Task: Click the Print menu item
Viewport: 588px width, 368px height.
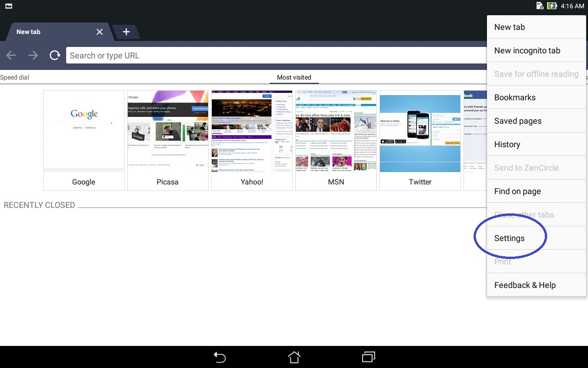Action: point(537,262)
